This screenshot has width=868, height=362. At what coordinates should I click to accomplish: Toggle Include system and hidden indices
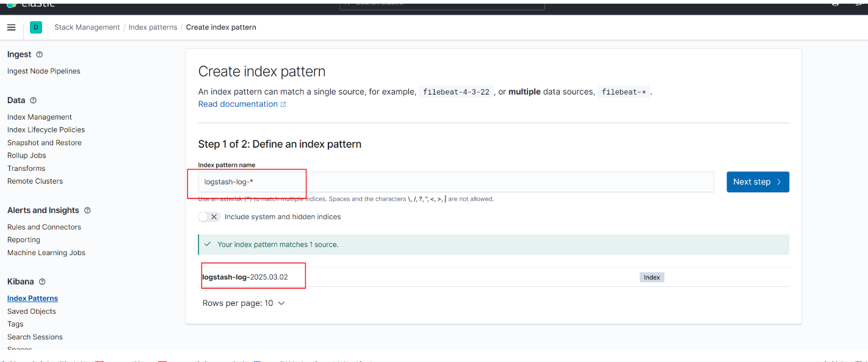tap(209, 217)
